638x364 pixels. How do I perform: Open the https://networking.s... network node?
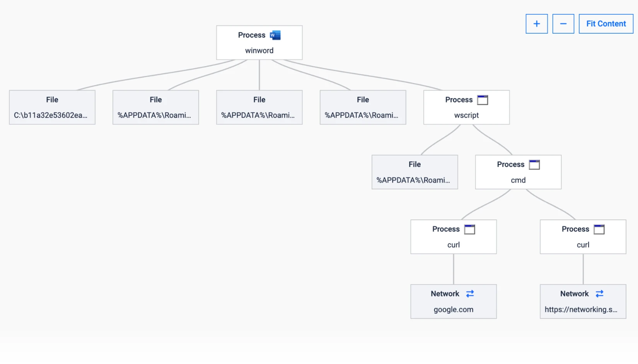tap(582, 310)
